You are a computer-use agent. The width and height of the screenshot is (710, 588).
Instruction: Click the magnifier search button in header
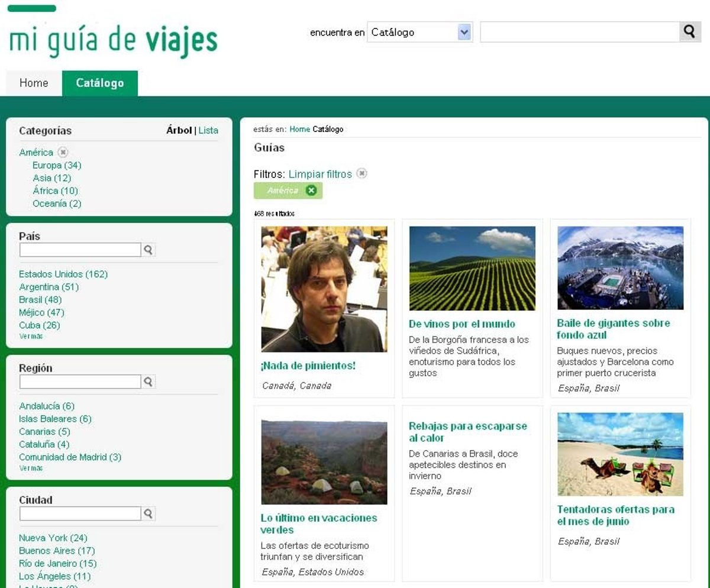(689, 32)
